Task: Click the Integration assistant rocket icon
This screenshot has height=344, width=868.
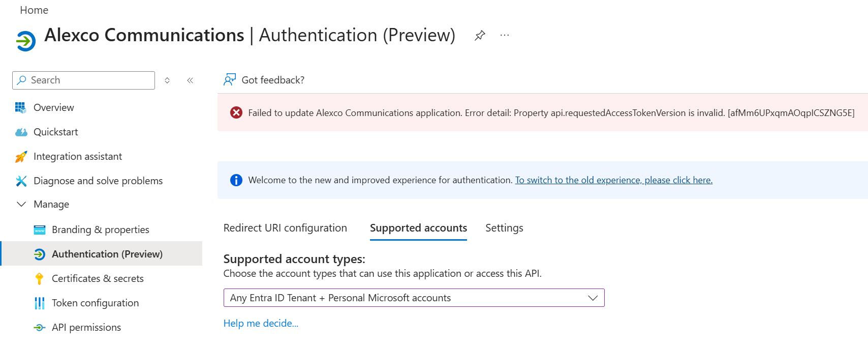Action: click(21, 157)
